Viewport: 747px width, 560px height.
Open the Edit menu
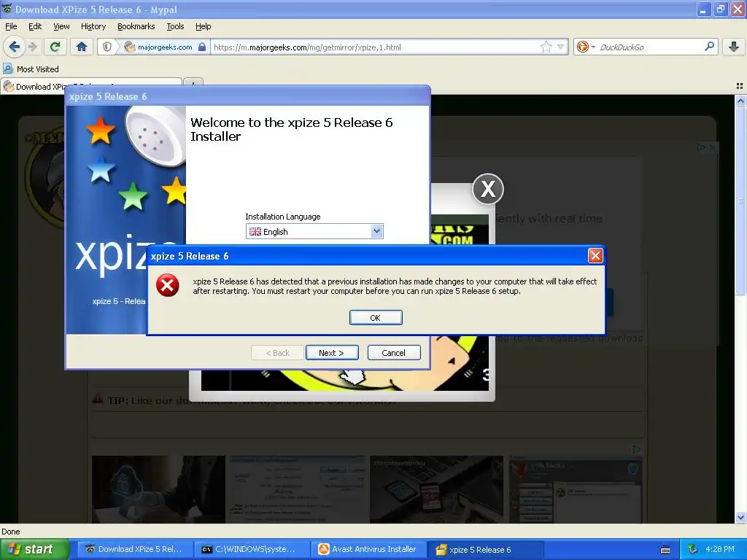35,26
